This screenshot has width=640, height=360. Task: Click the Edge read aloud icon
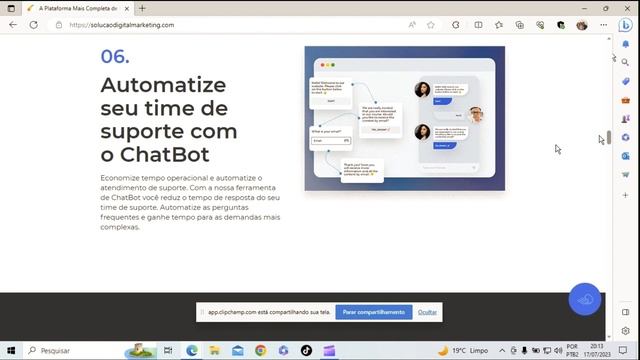point(412,25)
